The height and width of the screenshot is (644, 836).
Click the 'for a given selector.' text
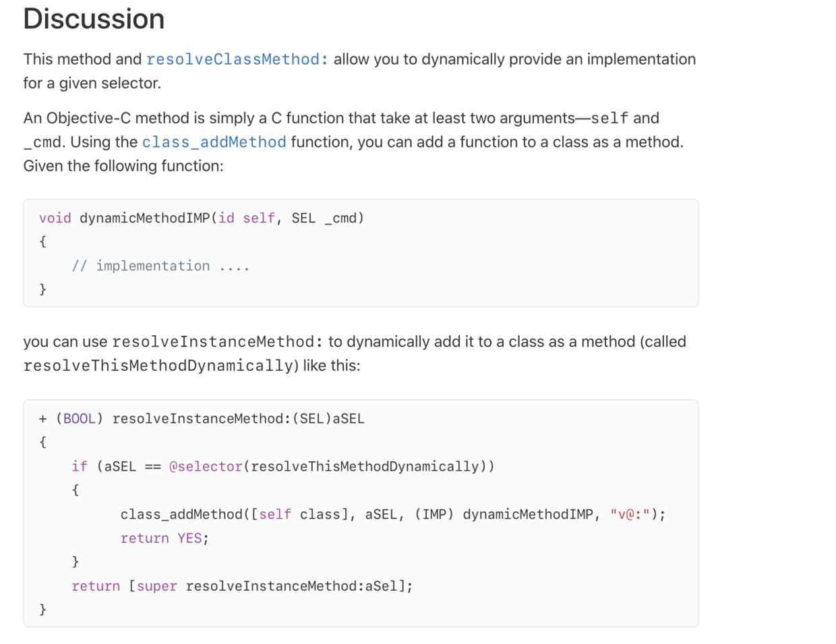point(92,83)
